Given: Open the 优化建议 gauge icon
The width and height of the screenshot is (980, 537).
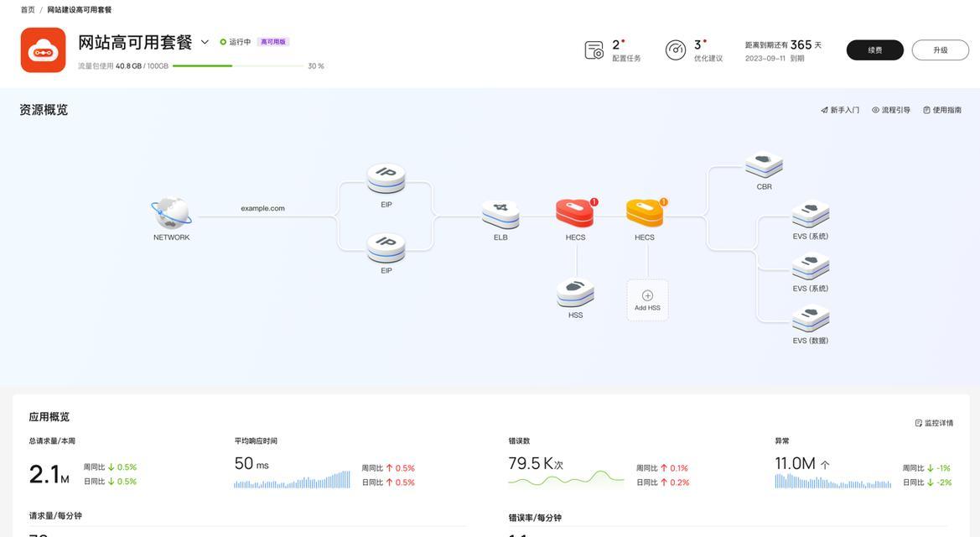Looking at the screenshot, I should point(676,50).
